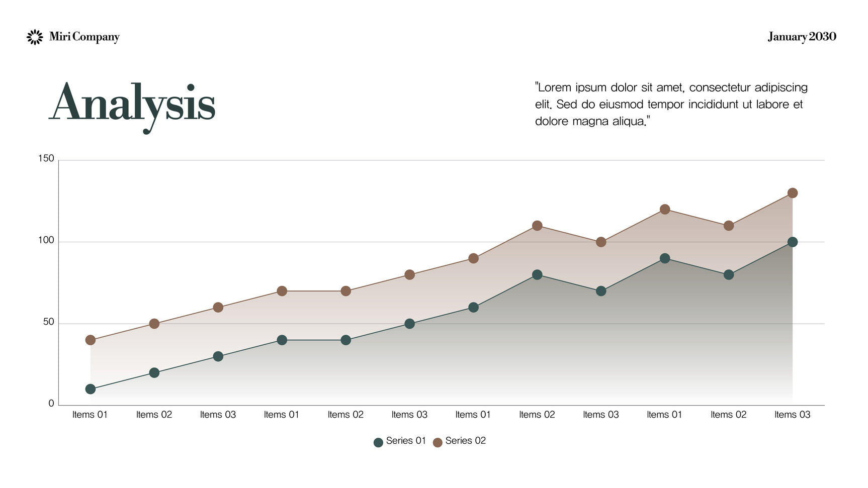Click the Series 02 legend dot
The height and width of the screenshot is (488, 868).
tap(438, 442)
